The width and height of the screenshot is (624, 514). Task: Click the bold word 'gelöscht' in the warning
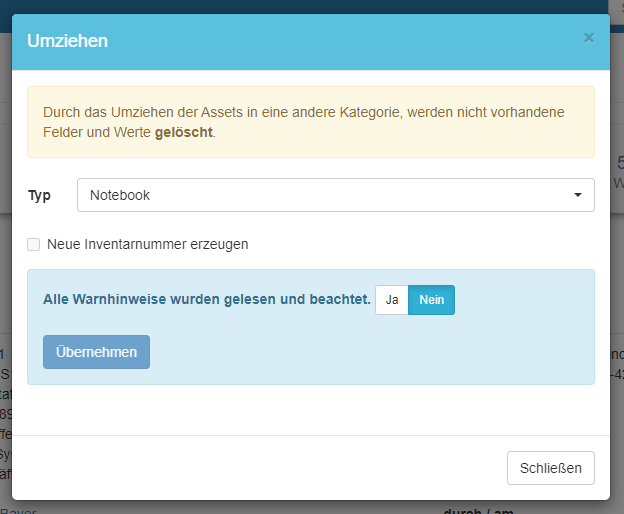tap(184, 131)
